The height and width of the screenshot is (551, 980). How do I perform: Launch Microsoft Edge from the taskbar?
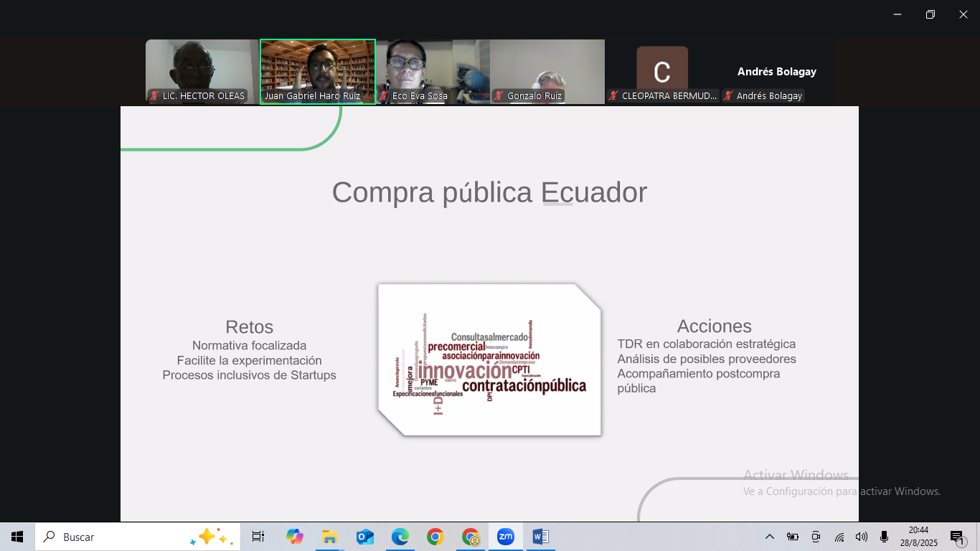(400, 537)
